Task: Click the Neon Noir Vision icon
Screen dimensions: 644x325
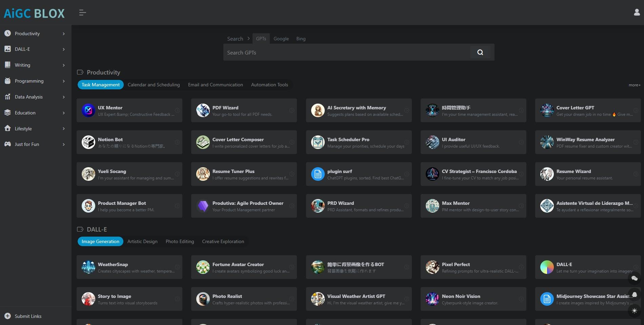Action: (x=432, y=299)
